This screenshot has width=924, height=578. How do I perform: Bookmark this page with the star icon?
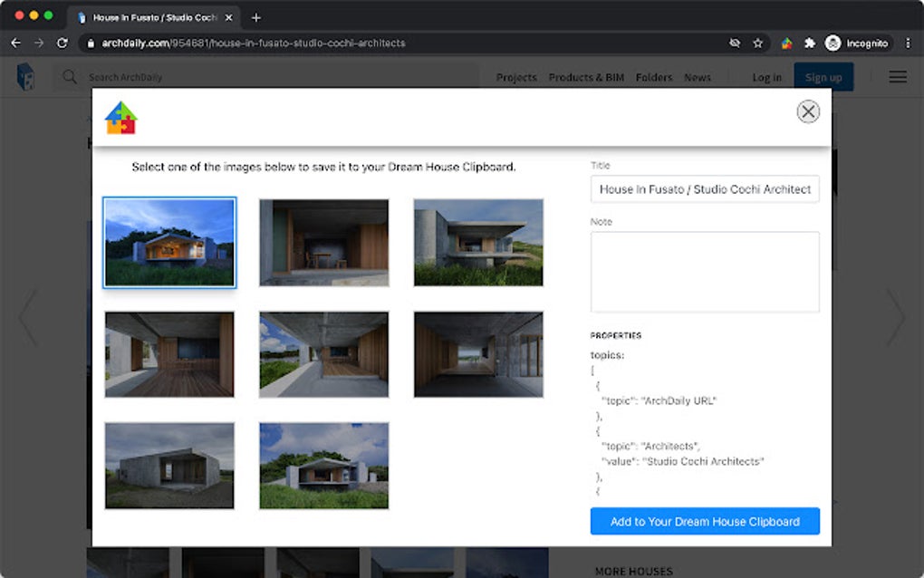click(757, 43)
